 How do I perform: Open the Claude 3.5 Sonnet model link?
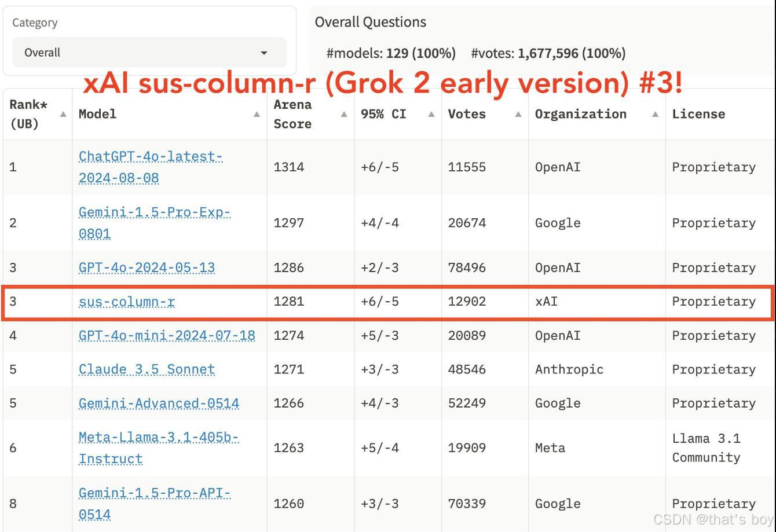coord(147,369)
